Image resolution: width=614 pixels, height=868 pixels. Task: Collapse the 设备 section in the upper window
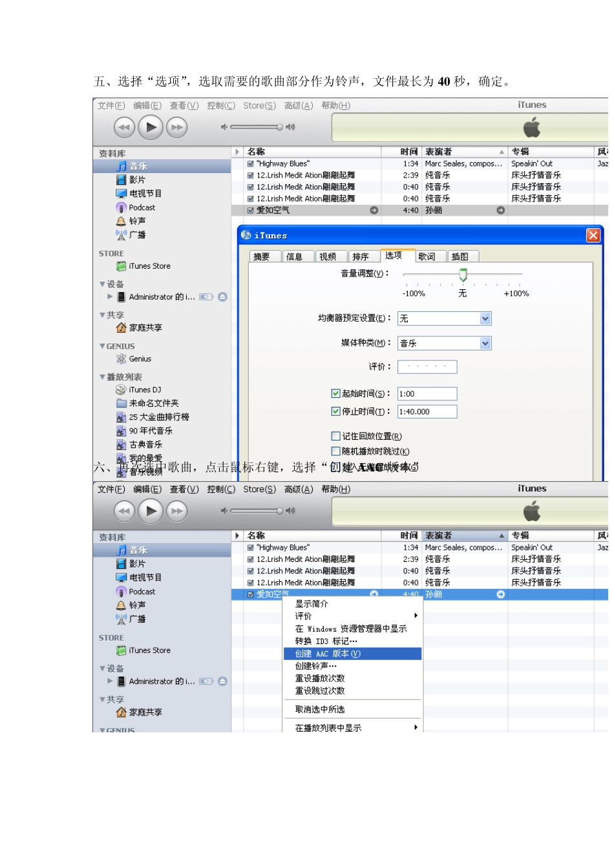point(102,284)
